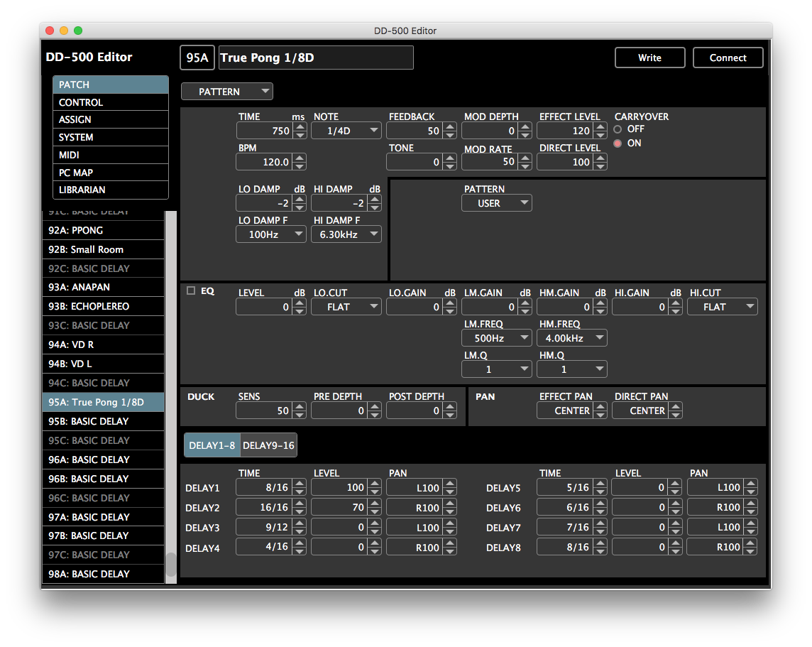
Task: Decrease PRE DEPTH with down arrow
Action: point(375,415)
